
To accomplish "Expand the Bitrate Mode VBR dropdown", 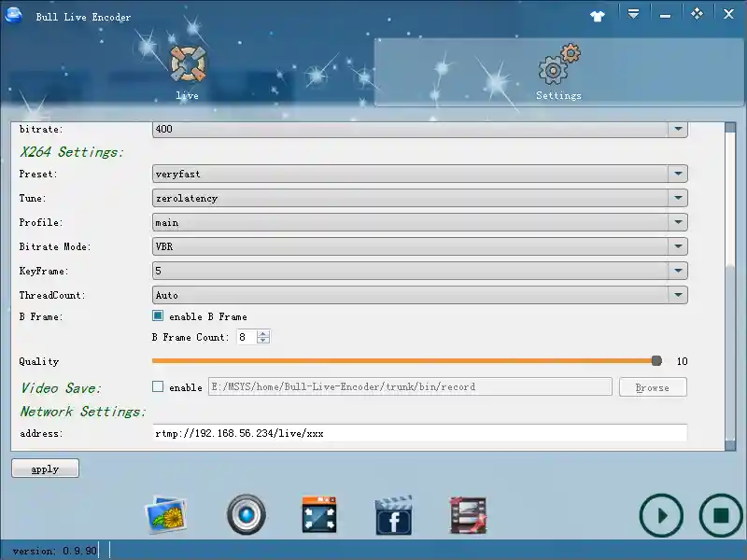I will pos(678,246).
